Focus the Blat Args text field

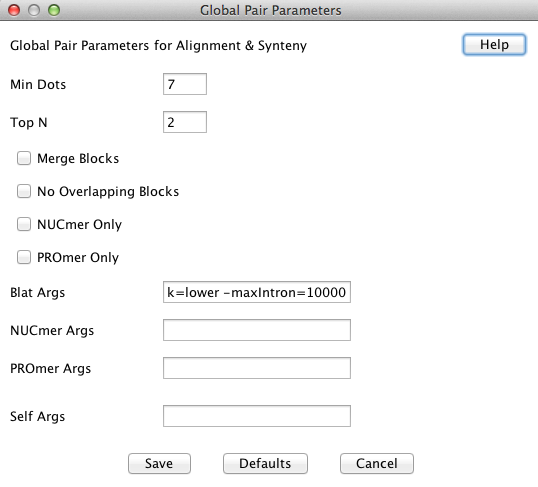257,292
